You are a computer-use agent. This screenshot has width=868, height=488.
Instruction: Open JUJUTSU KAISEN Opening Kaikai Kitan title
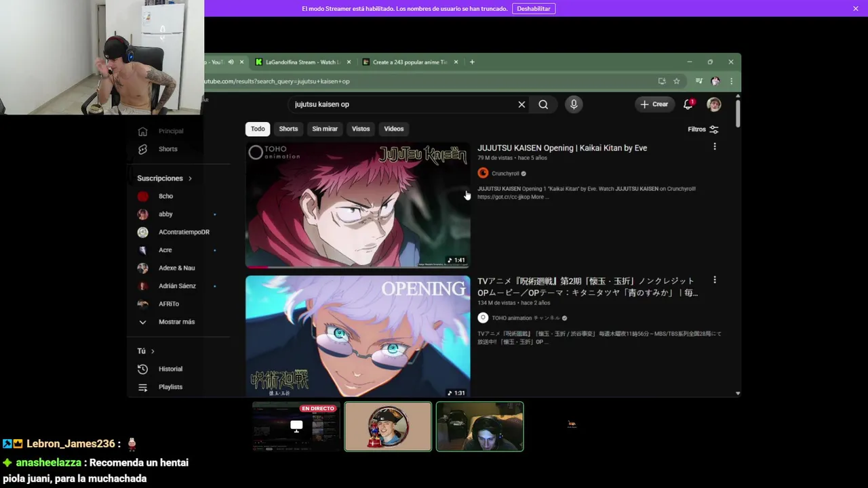click(x=562, y=148)
